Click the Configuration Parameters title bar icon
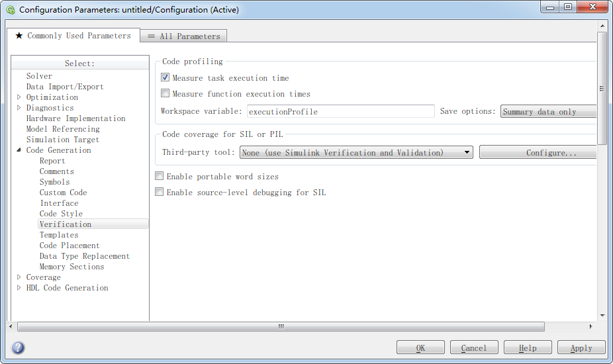Image resolution: width=613 pixels, height=364 pixels. click(x=10, y=10)
